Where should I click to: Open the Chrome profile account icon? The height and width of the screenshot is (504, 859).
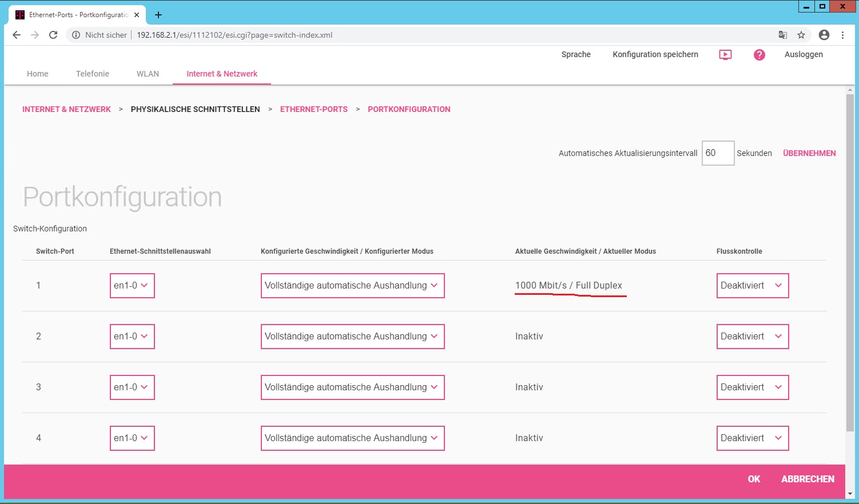click(824, 35)
